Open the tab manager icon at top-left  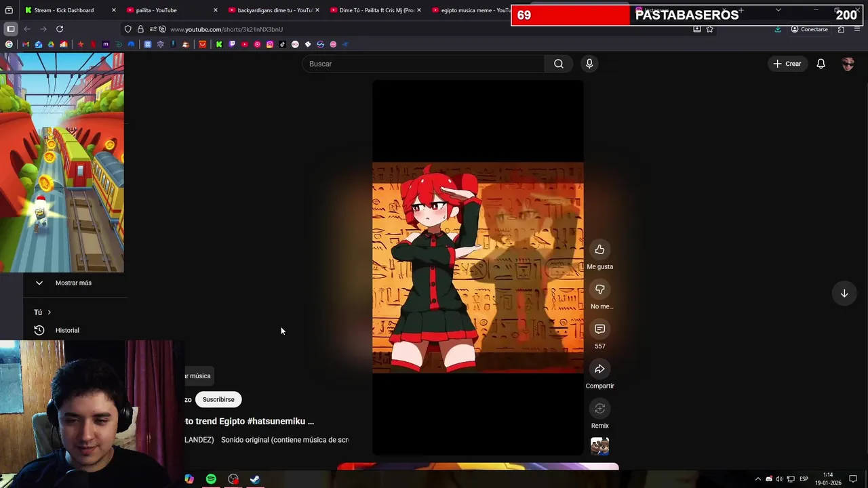pos(9,10)
